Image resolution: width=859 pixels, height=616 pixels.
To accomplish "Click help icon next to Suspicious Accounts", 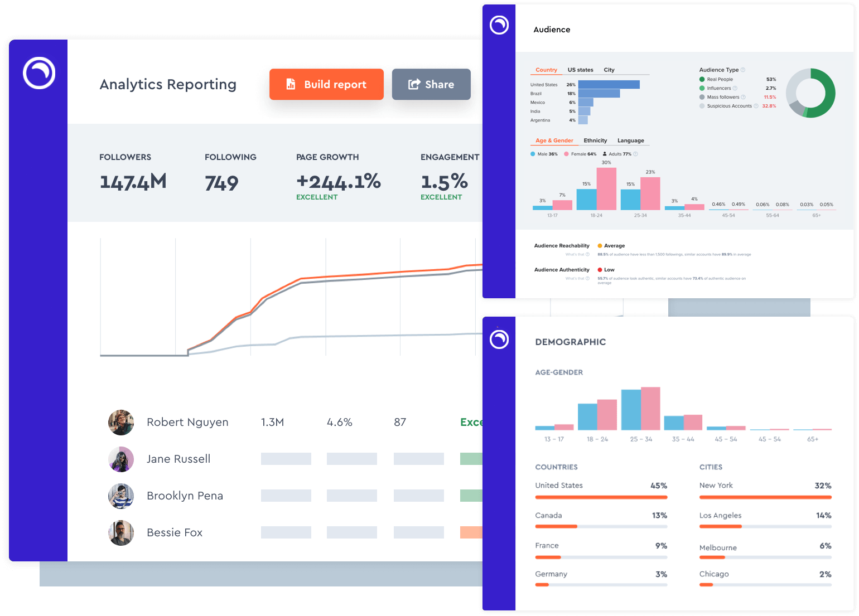I will (756, 106).
